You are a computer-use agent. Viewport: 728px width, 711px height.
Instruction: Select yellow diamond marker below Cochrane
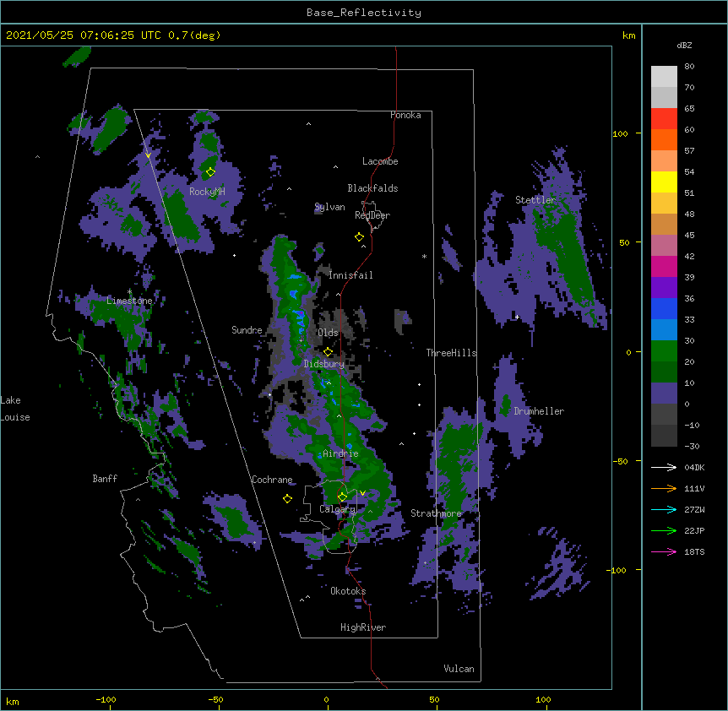click(287, 498)
